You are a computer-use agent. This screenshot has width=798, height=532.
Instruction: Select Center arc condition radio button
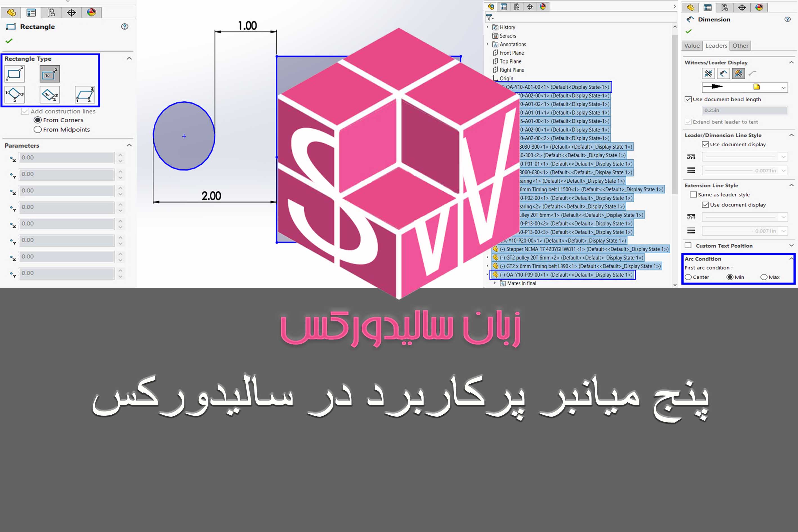point(688,277)
